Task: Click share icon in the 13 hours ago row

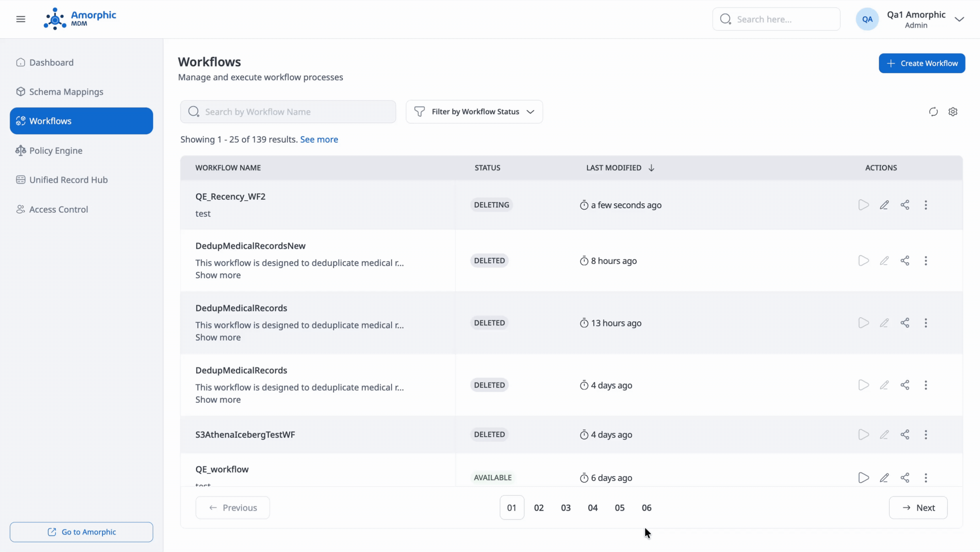Action: [905, 323]
